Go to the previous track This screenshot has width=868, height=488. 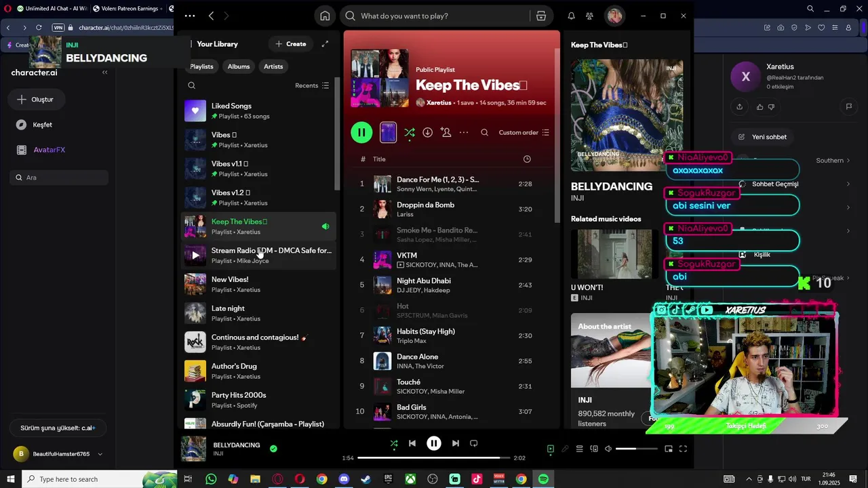coord(412,443)
